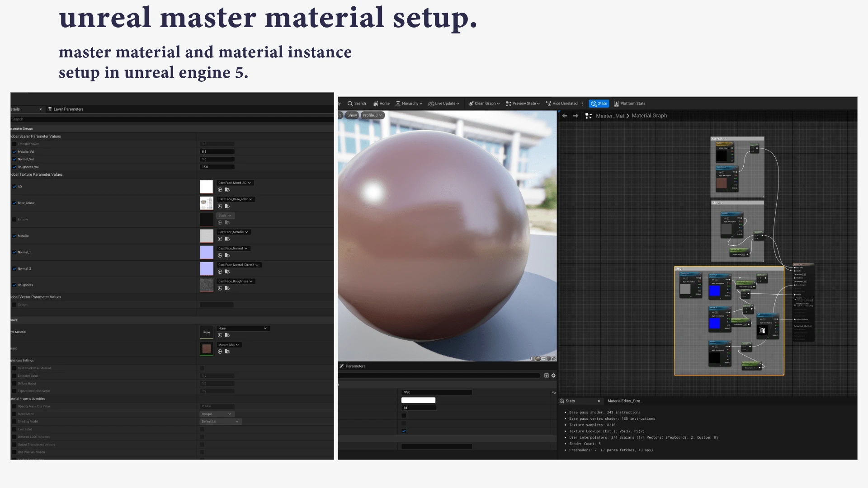Image resolution: width=868 pixels, height=488 pixels.
Task: Uncheck the Metallic_Val parameter
Action: (14, 152)
